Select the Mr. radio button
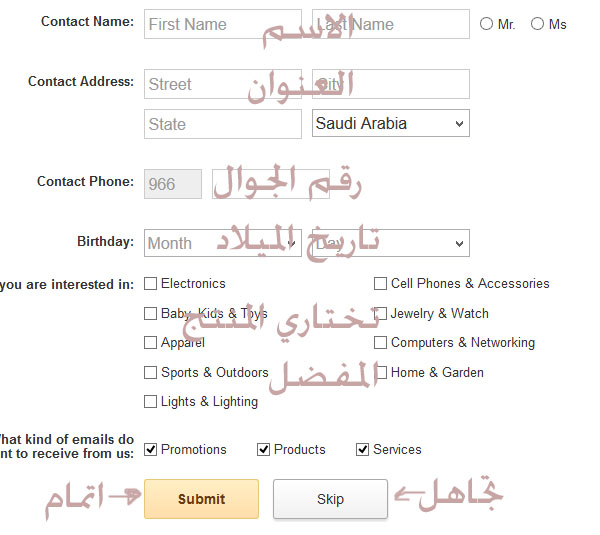This screenshot has width=600, height=535. coord(486,24)
